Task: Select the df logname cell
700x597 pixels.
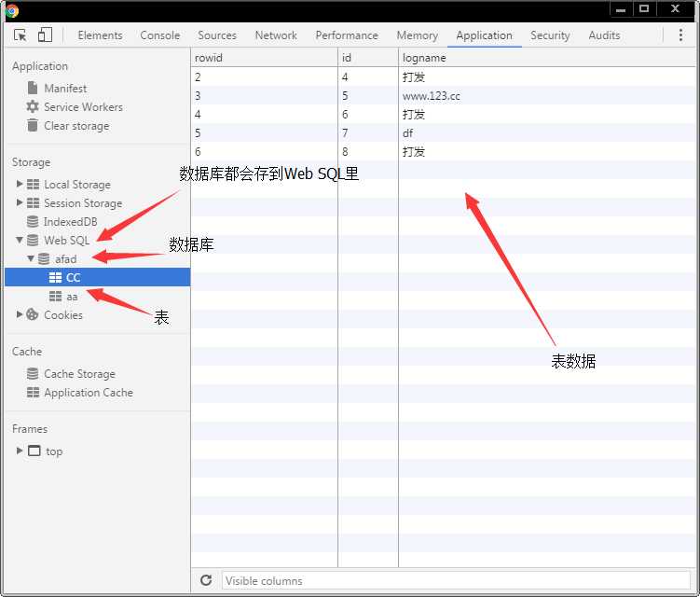Action: [547, 133]
